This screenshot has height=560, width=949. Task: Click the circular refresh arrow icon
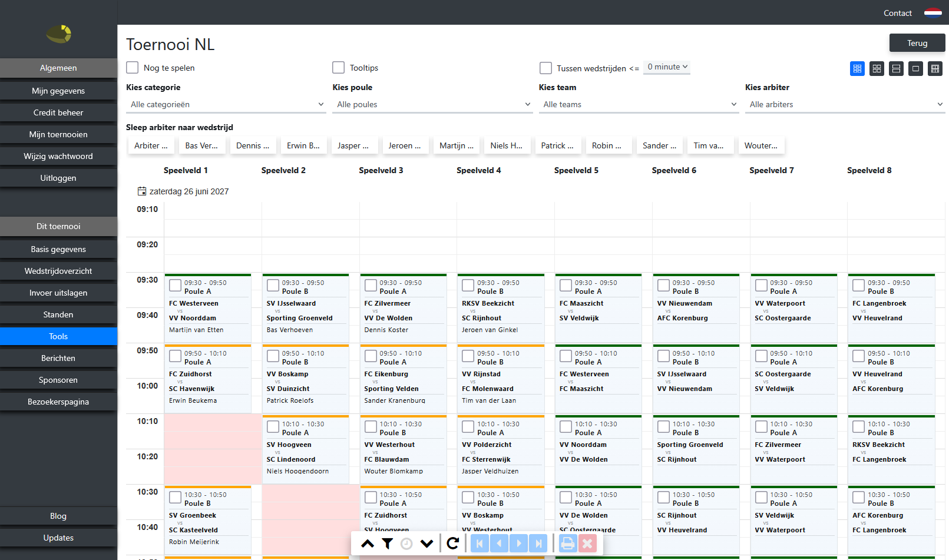pyautogui.click(x=452, y=544)
